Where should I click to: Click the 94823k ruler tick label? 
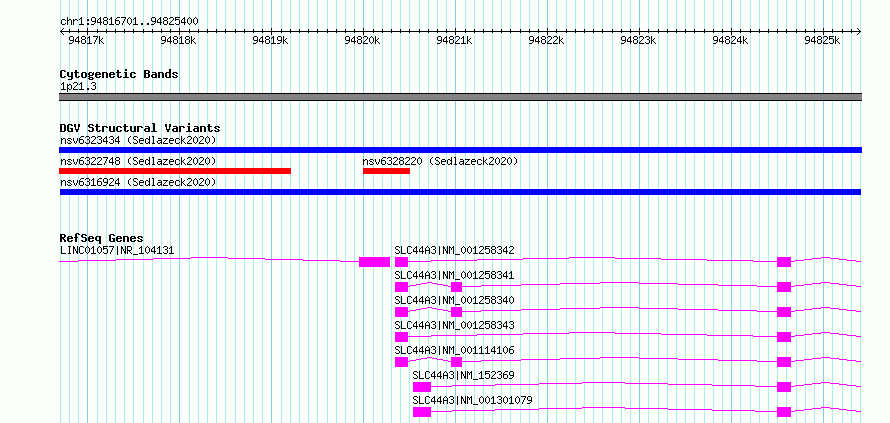tap(639, 41)
